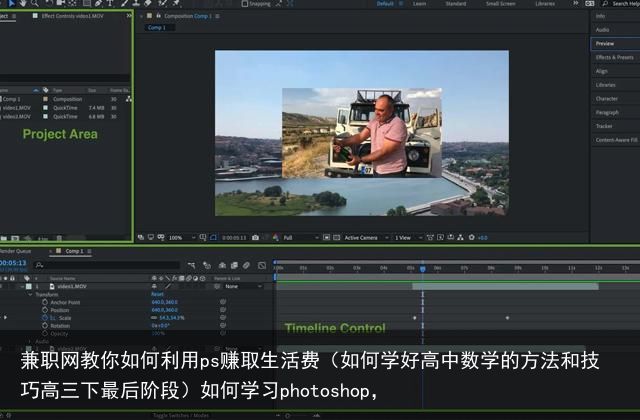Open the Graph Editor
The image size is (640, 420).
tap(262, 266)
